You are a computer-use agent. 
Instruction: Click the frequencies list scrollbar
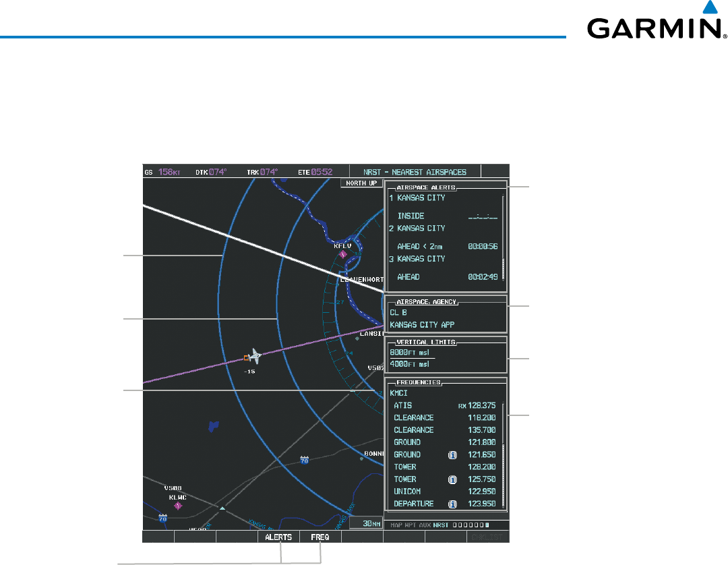tap(503, 455)
